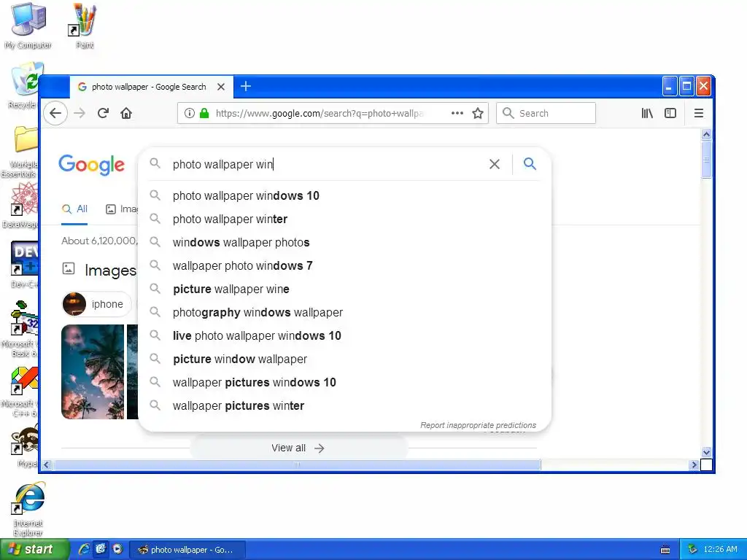
Task: Select suggestion photo wallpaper winter
Action: 345,219
